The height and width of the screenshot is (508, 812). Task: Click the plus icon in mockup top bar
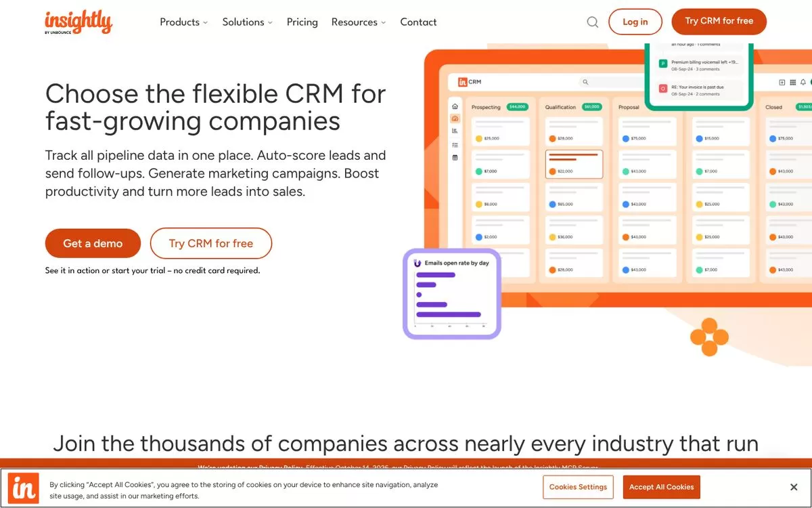[782, 82]
